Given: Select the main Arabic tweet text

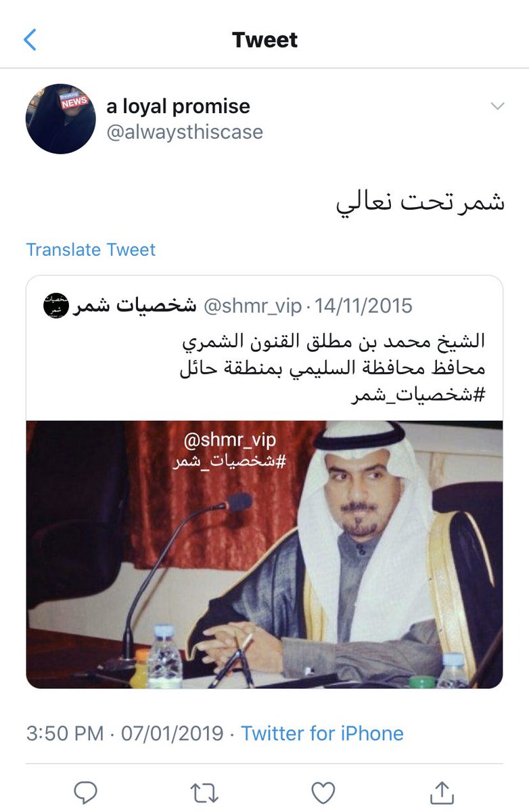Looking at the screenshot, I should click(420, 203).
